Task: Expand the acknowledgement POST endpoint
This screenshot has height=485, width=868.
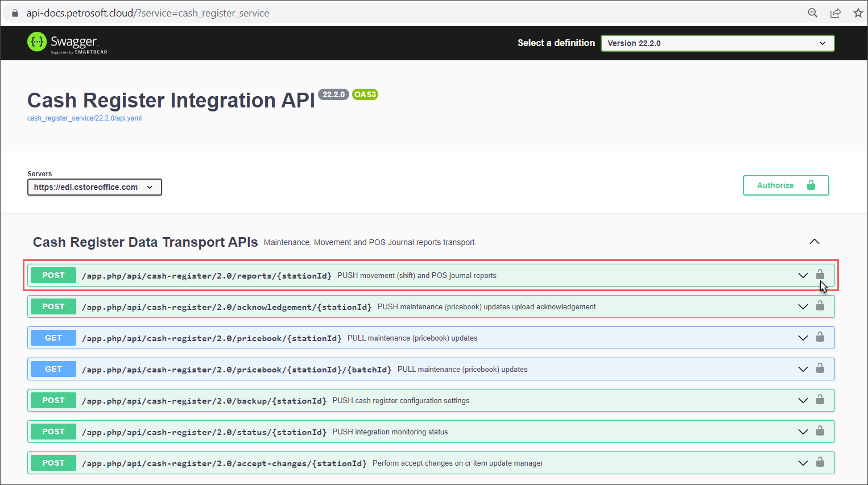Action: point(803,306)
